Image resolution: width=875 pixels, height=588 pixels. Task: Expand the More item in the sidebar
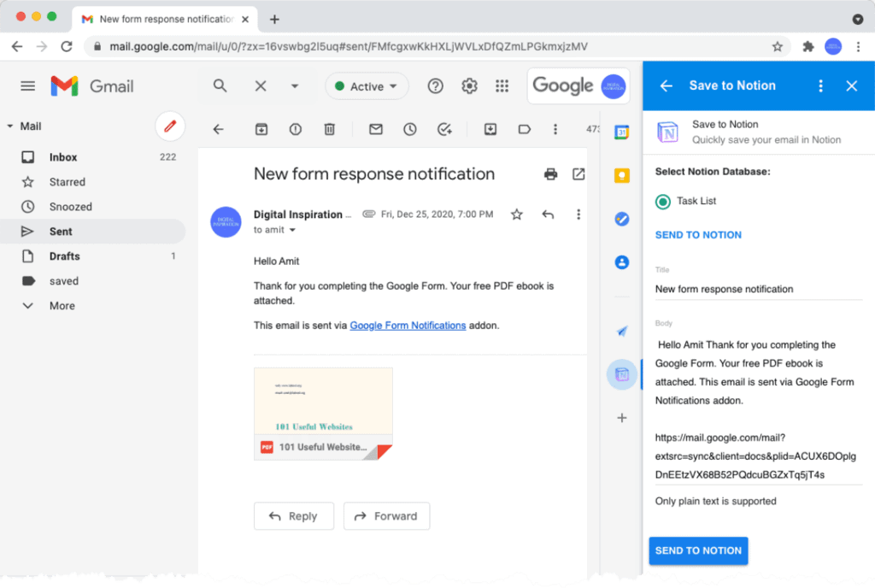(x=62, y=306)
